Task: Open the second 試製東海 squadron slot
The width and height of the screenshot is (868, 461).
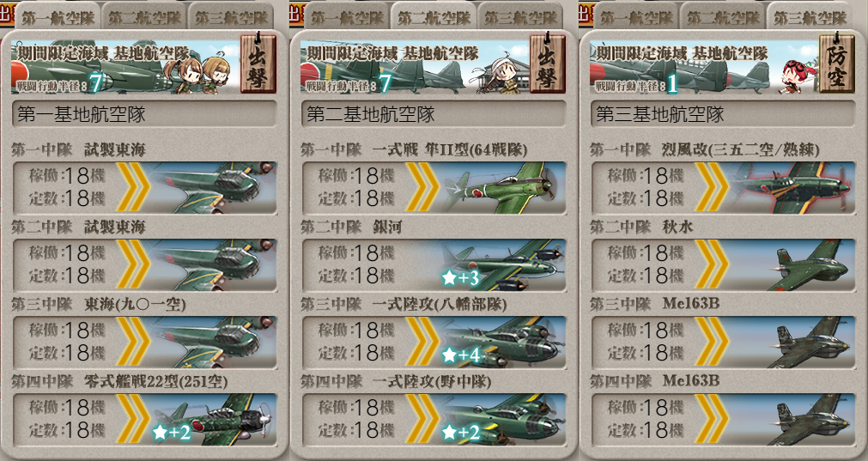Action: coord(144,265)
